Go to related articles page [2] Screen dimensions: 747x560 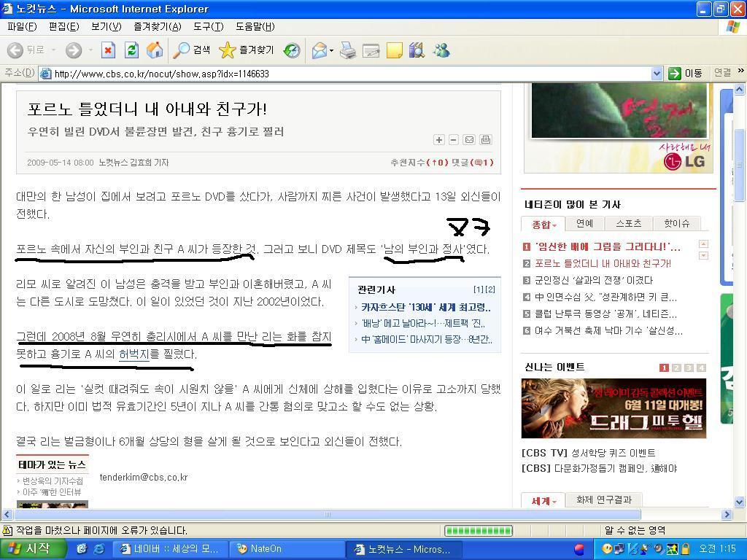point(490,289)
